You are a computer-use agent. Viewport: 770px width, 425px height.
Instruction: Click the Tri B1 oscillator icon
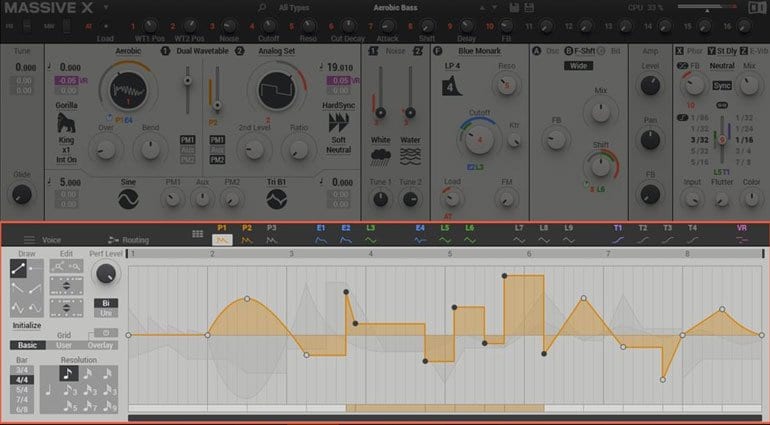(x=277, y=199)
